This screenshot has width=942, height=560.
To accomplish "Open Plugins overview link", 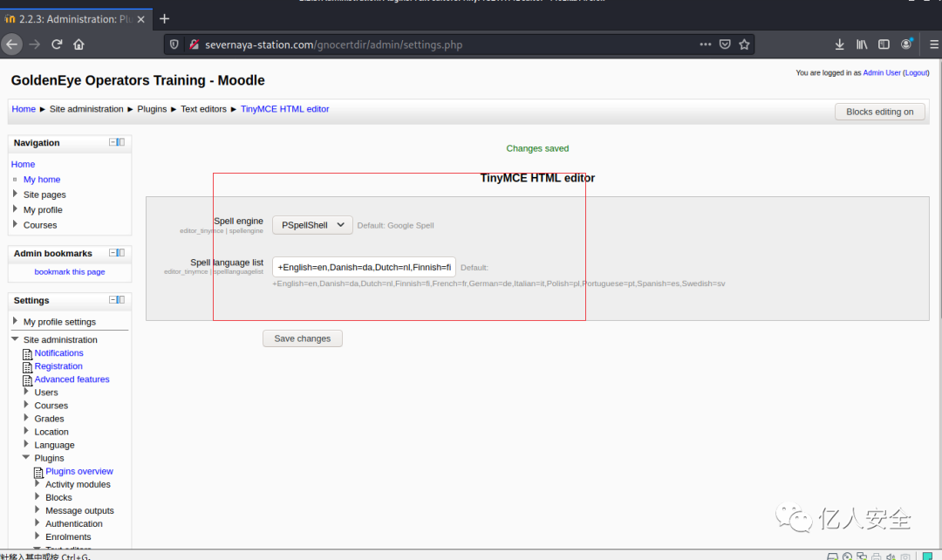I will pyautogui.click(x=79, y=471).
